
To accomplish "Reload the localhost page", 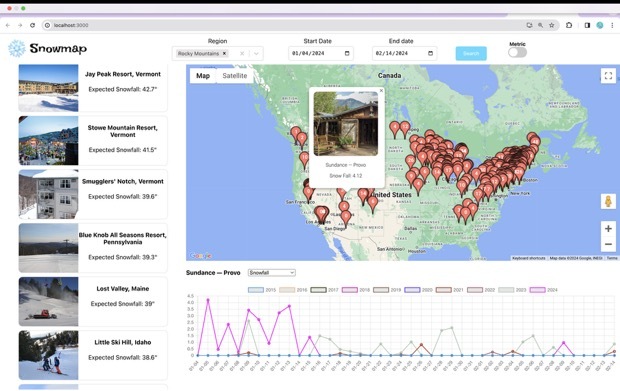I will 33,25.
